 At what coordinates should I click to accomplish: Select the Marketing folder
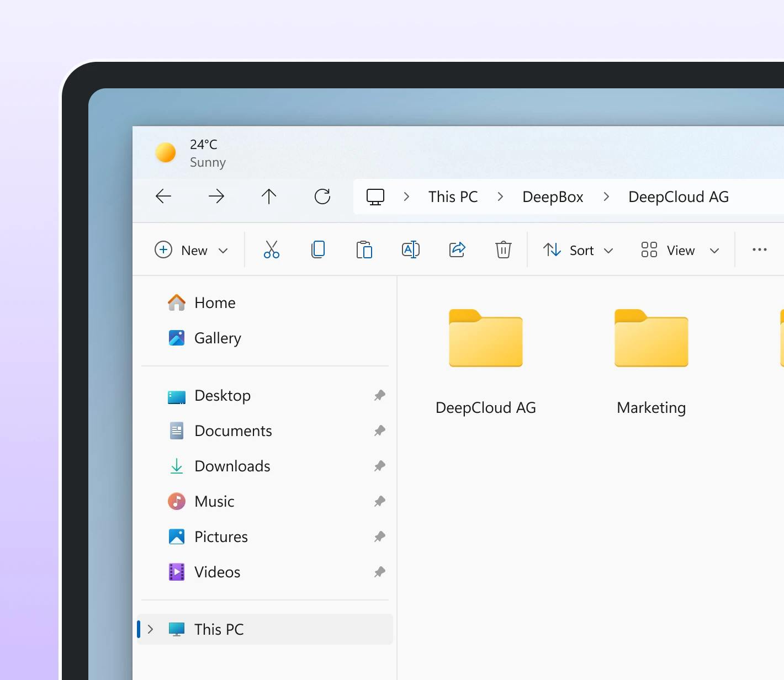[651, 362]
